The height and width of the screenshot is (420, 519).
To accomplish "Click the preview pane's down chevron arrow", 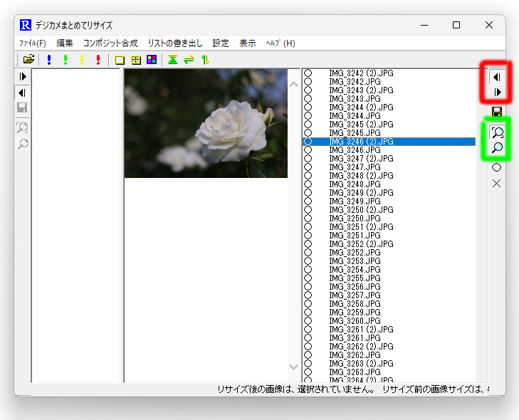I will [x=293, y=367].
